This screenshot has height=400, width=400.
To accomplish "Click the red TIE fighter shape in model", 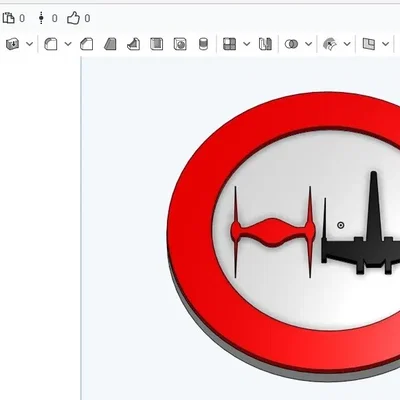I will 273,232.
